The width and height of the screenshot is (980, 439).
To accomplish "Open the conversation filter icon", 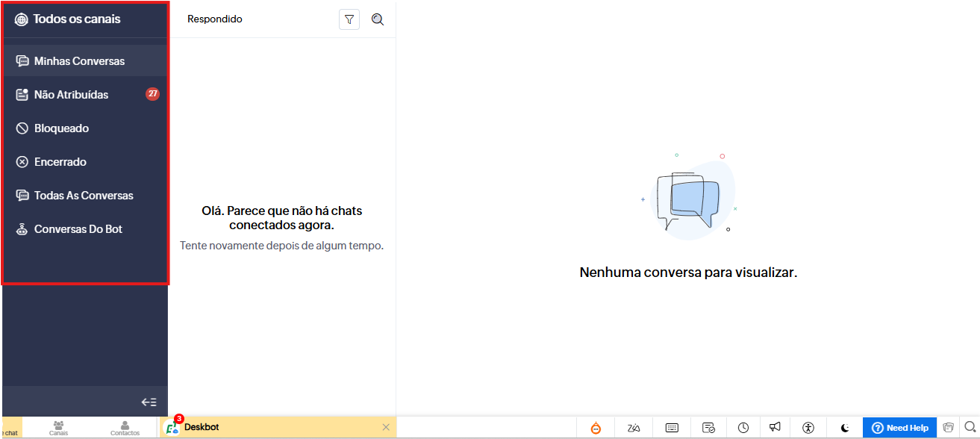I will [x=349, y=20].
